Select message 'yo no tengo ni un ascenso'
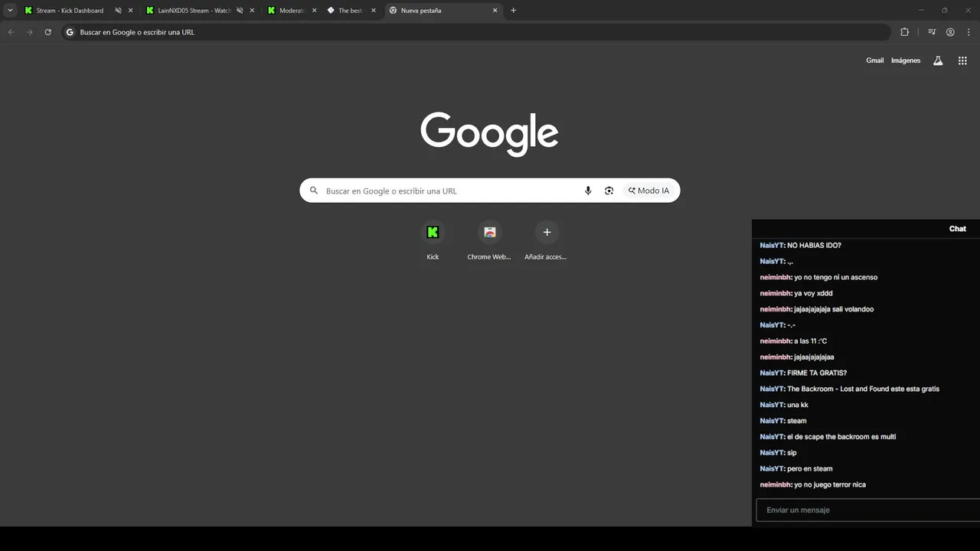980x551 pixels. [818, 277]
